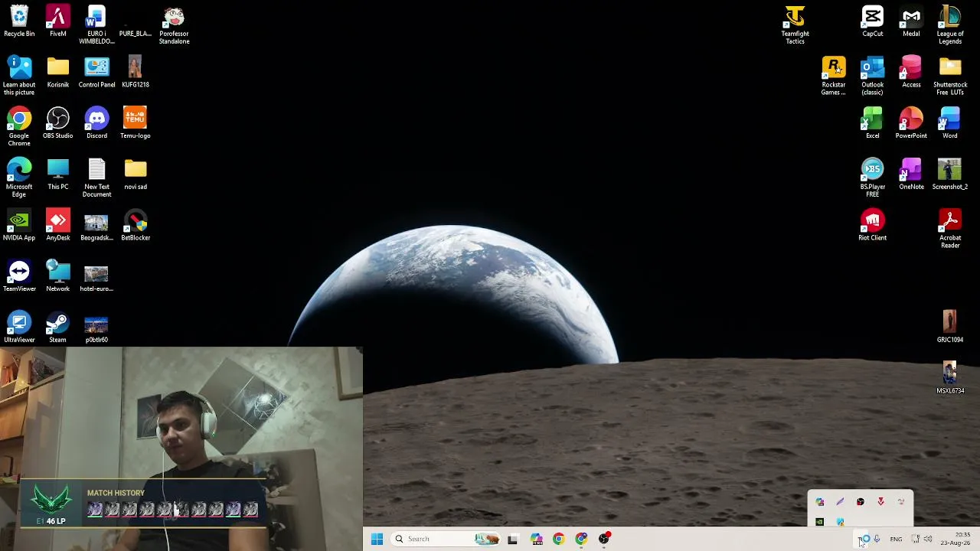Select the Screenshot_2 image file
The image size is (980, 551).
[950, 174]
